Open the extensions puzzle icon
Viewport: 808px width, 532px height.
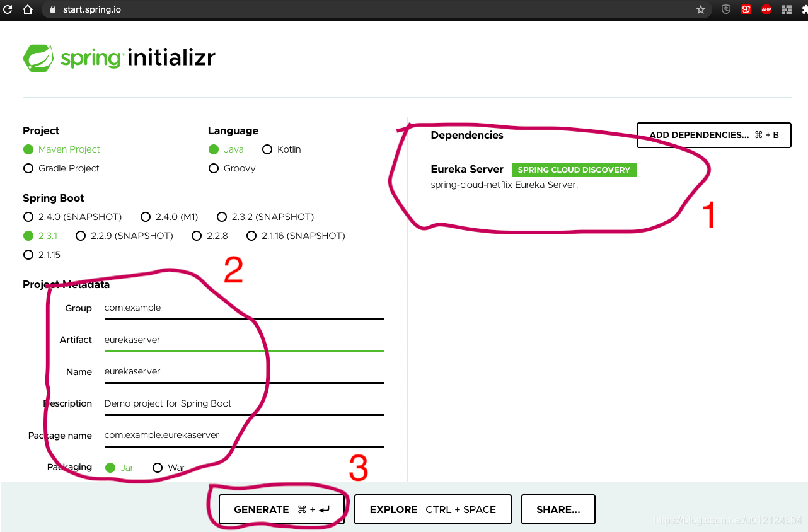coord(804,9)
